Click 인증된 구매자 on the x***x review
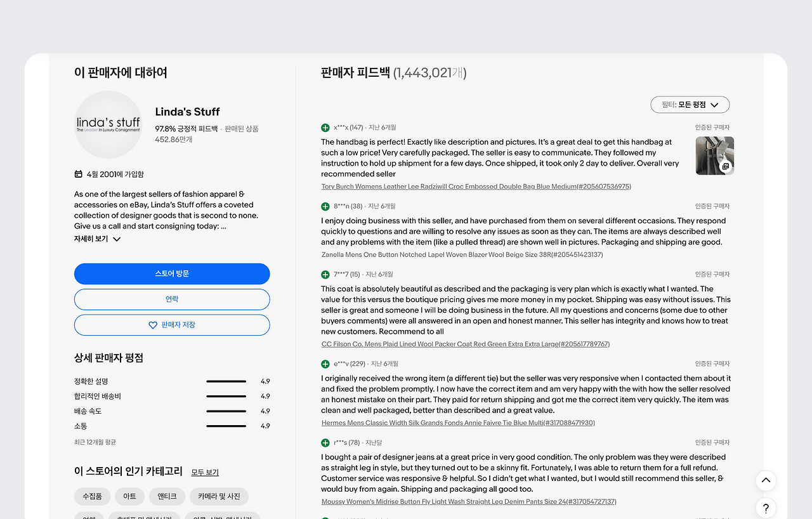Screen dimensions: 812x519 pos(712,128)
